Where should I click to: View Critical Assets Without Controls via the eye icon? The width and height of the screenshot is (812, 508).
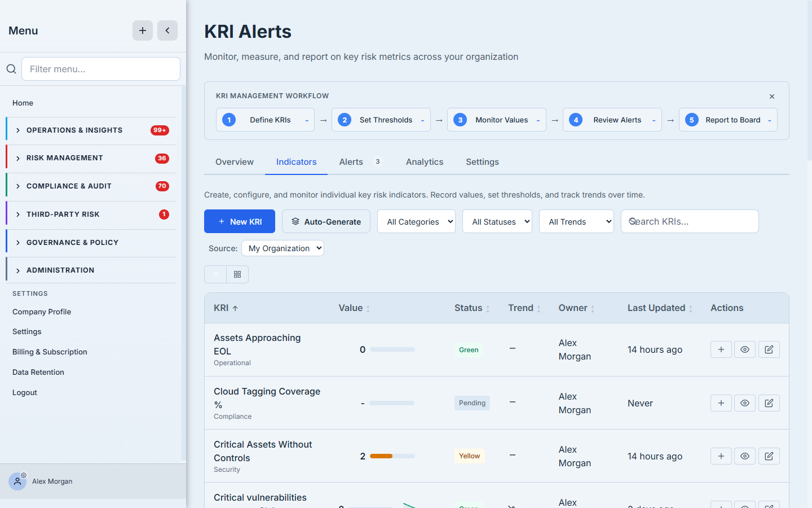[x=745, y=456]
